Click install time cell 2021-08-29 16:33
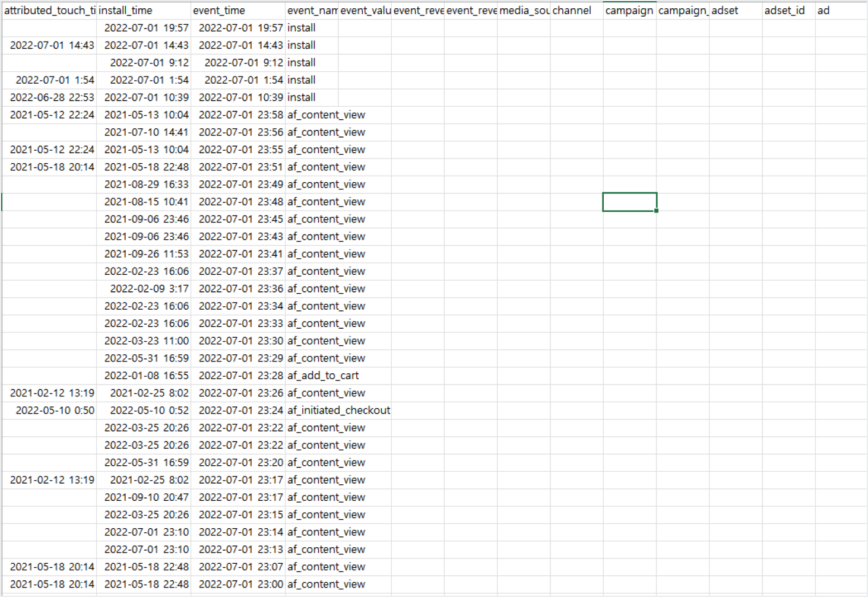868x597 pixels. [x=146, y=185]
